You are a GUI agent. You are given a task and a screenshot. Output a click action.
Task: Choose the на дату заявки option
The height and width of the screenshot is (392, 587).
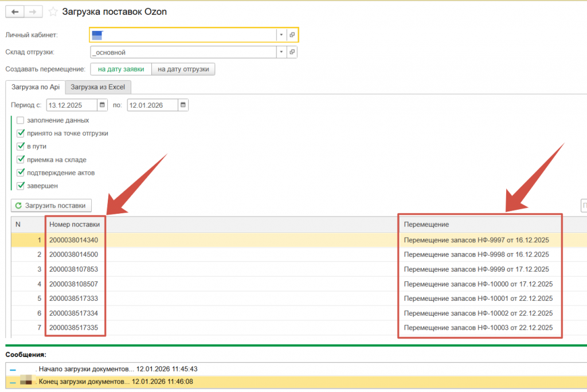point(121,69)
